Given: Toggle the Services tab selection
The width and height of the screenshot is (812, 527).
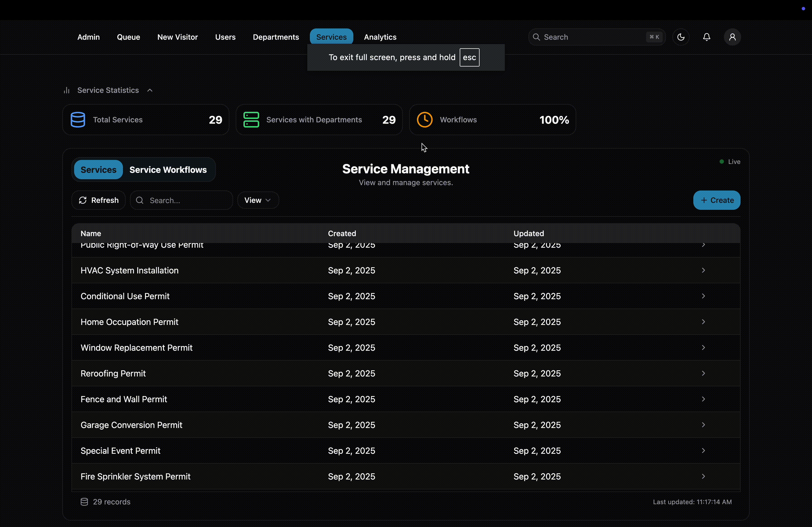Looking at the screenshot, I should pyautogui.click(x=98, y=169).
